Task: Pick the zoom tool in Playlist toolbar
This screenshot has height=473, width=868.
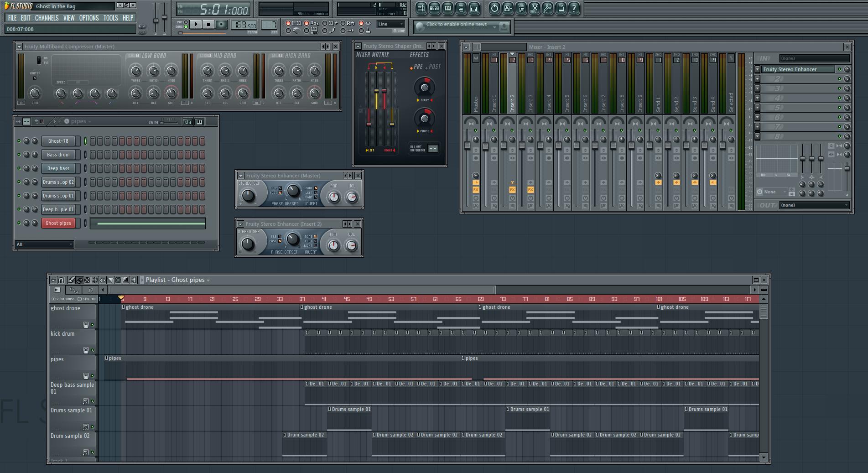Action: 126,280
